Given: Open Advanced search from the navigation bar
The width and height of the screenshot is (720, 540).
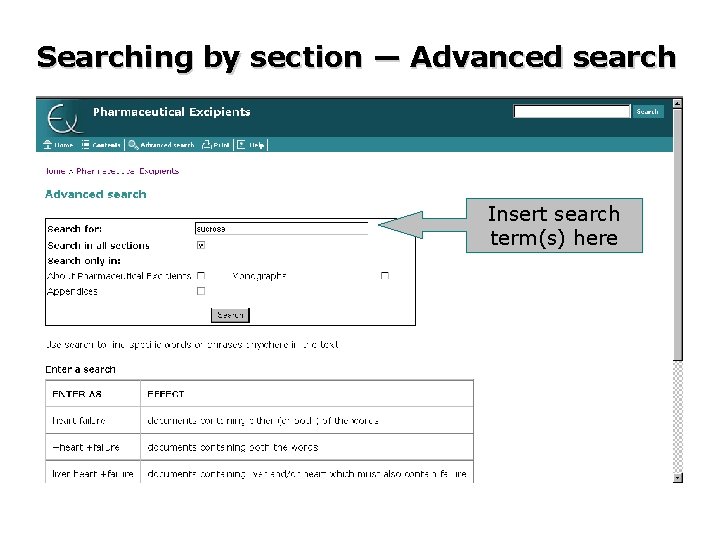Looking at the screenshot, I should (162, 145).
